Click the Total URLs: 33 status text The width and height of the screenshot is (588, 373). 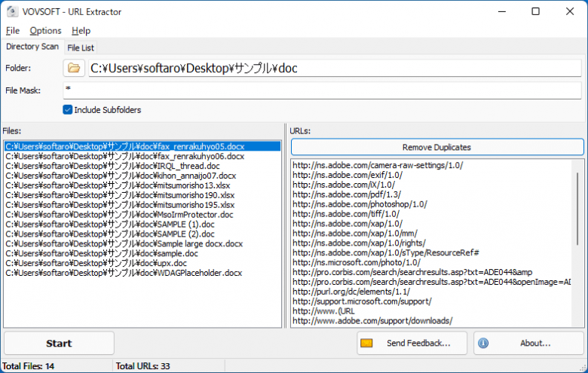[143, 366]
